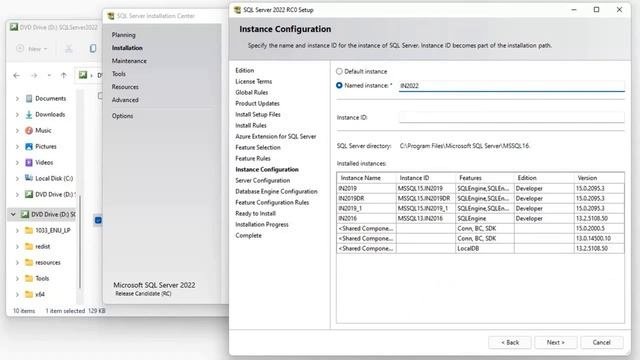
Task: Click the Cut scissors icon in toolbar
Action: 69,49
